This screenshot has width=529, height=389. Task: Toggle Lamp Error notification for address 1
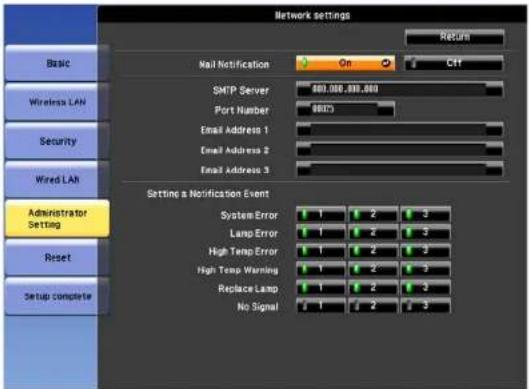[321, 232]
